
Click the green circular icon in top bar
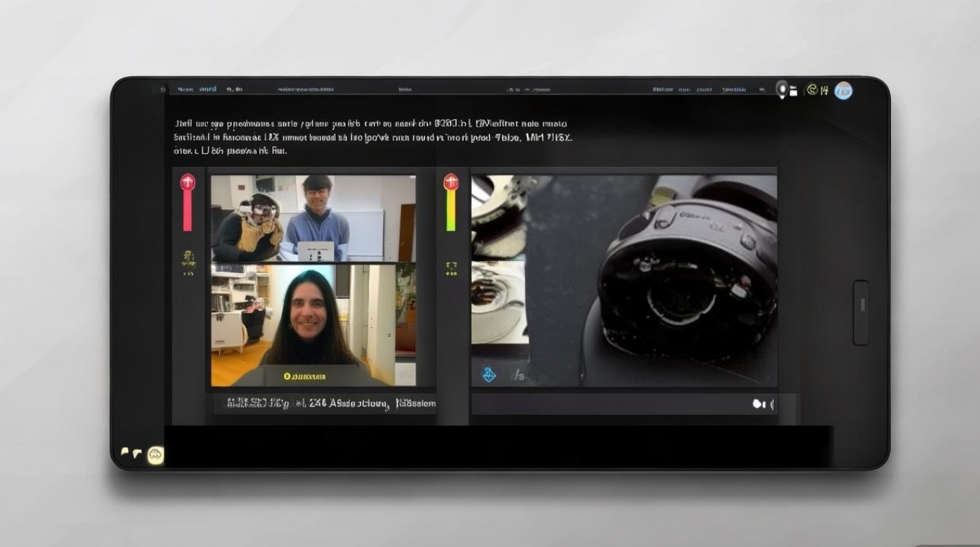[x=811, y=90]
